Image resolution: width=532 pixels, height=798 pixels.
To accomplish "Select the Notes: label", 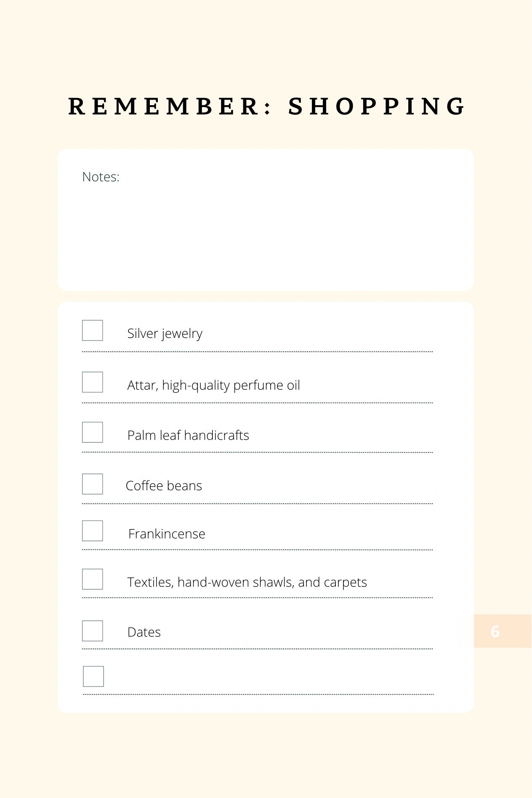I will 101,177.
